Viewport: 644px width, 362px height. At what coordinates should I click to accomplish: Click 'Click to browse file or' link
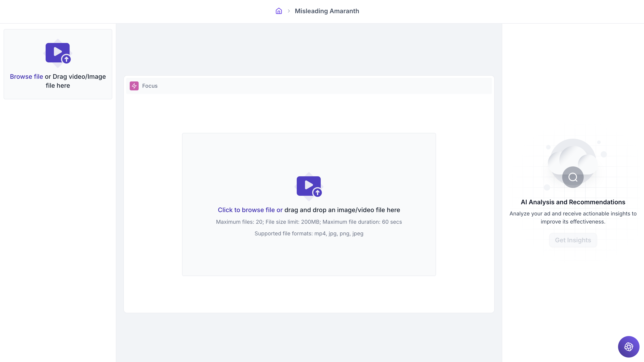tap(250, 210)
